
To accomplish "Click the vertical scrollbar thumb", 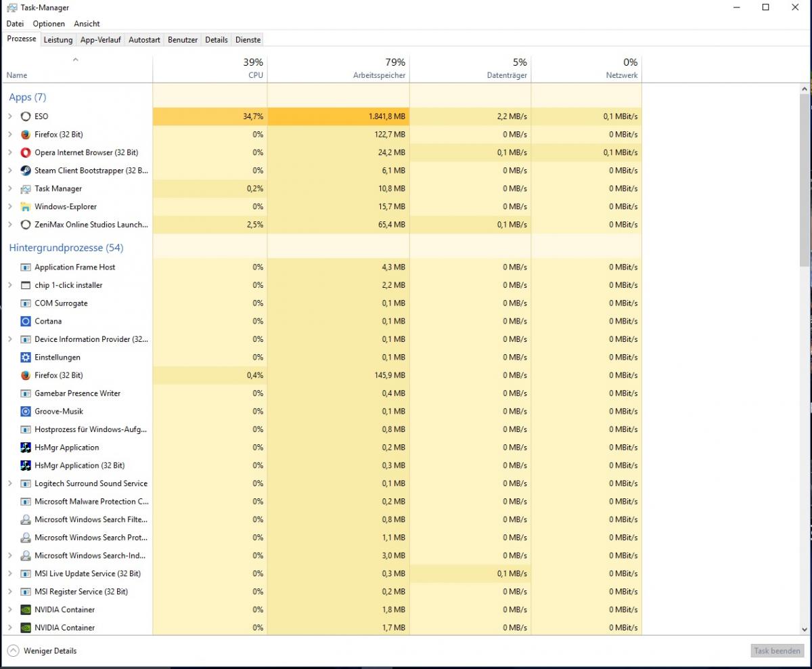I will pos(805,180).
